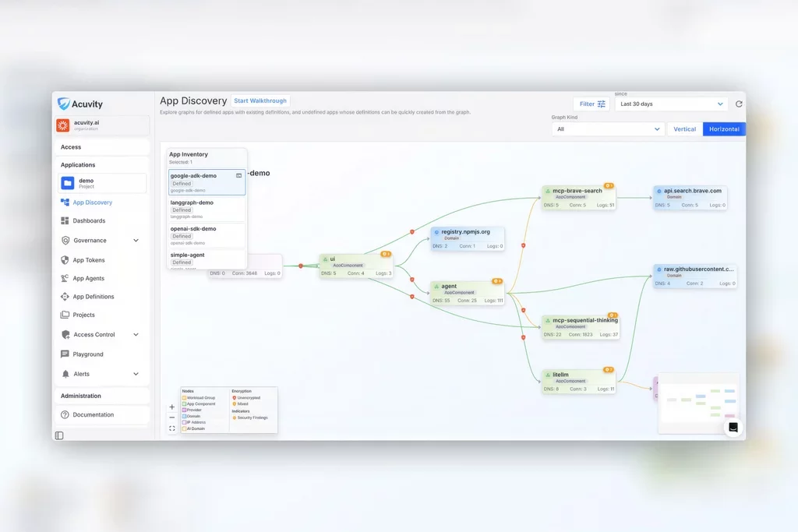The height and width of the screenshot is (532, 798).
Task: Select langgraph-demo in App Inventory
Action: point(207,209)
